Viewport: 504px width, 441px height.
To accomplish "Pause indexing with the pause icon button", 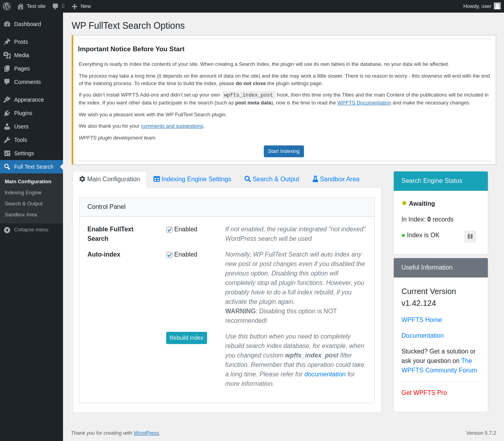I will tap(470, 236).
